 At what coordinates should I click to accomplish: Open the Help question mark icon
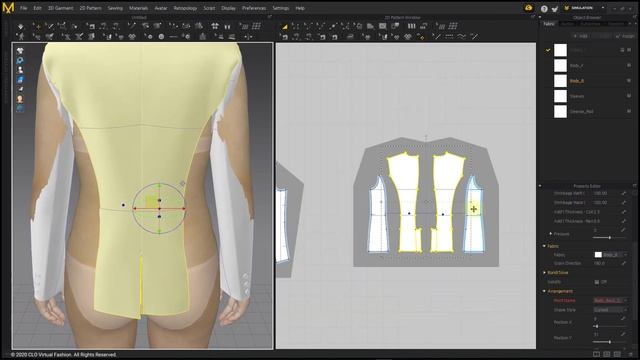544,8
